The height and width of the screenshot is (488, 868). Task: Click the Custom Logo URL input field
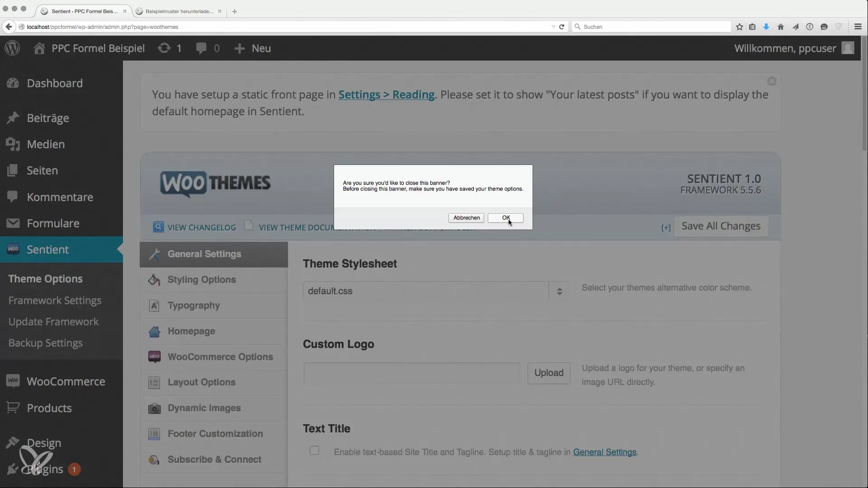(x=411, y=373)
